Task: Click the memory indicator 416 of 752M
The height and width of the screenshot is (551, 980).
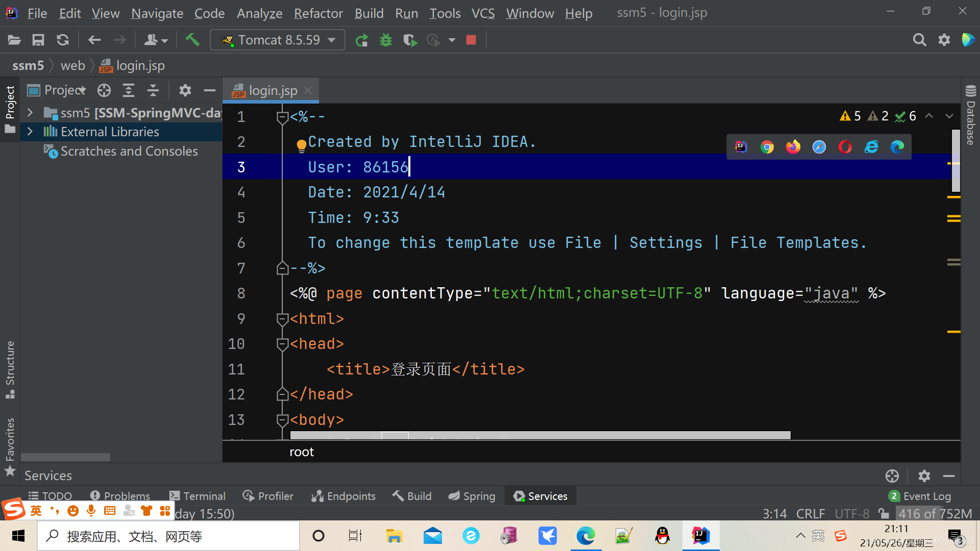Action: click(935, 513)
